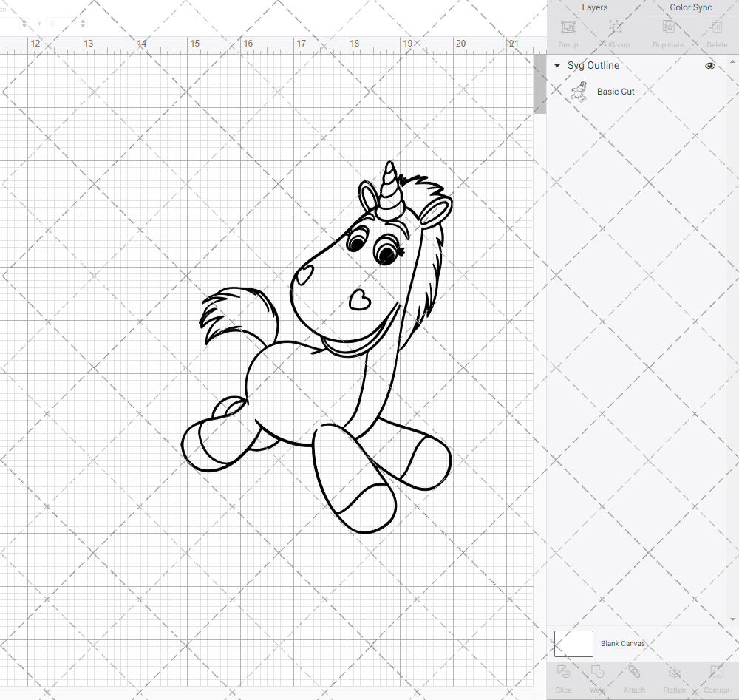Collapse the Svg Outline layer group
The height and width of the screenshot is (700, 739).
click(557, 66)
